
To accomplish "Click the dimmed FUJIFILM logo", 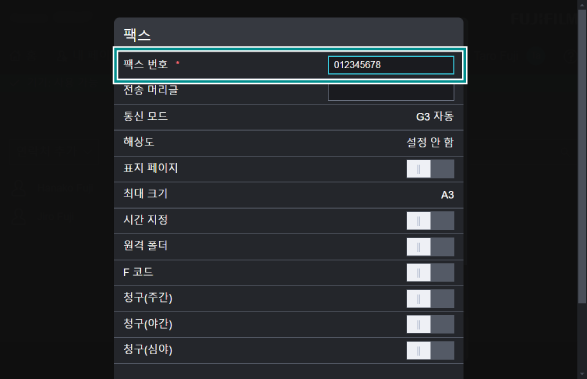I will pyautogui.click(x=544, y=19).
